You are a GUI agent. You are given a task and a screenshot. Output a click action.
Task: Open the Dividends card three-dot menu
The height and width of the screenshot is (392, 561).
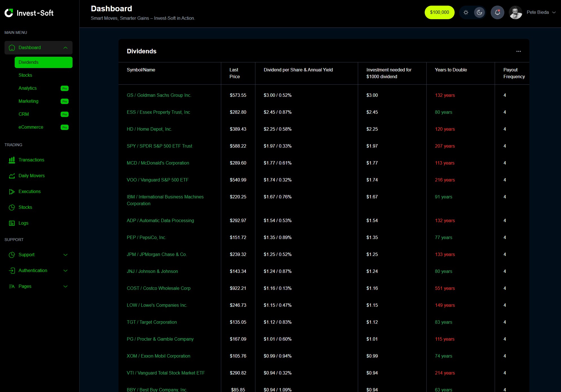coord(519,51)
